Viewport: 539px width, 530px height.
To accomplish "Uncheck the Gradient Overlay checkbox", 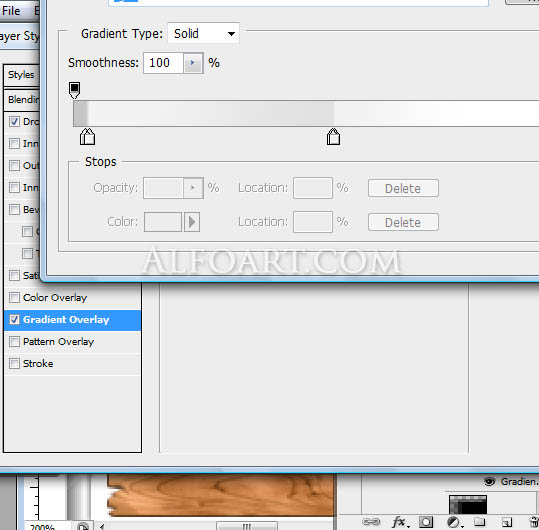I will [x=14, y=320].
